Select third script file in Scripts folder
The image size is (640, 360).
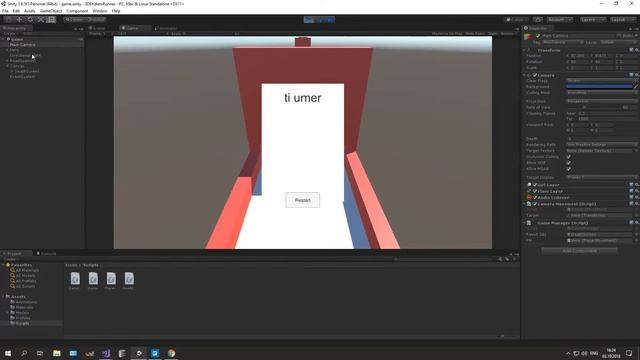point(111,281)
